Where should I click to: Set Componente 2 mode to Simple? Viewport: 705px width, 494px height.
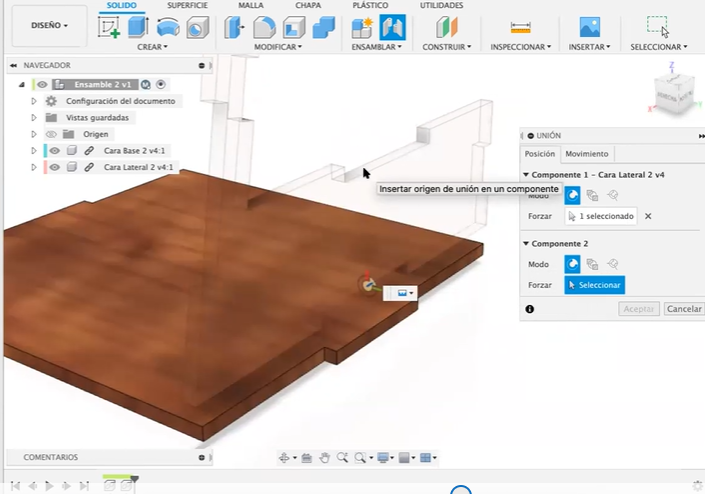pos(572,264)
